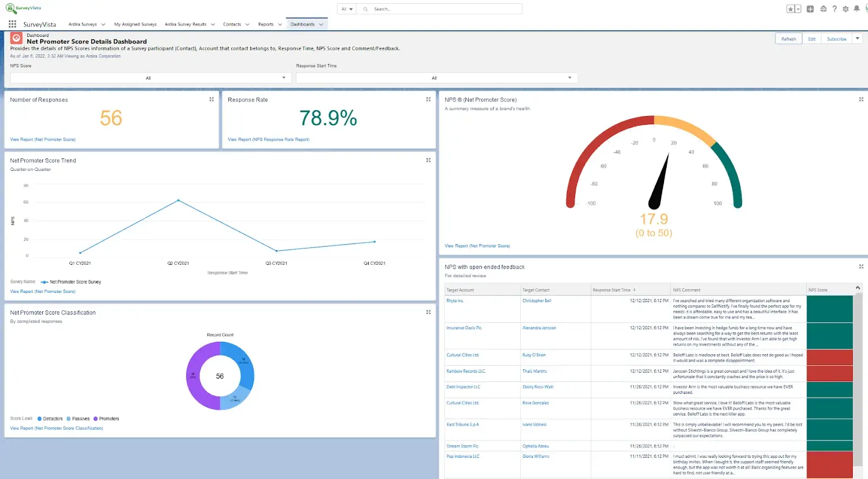The width and height of the screenshot is (868, 479).
Task: Click the Q2 CY2021 peak data point
Action: coord(178,200)
